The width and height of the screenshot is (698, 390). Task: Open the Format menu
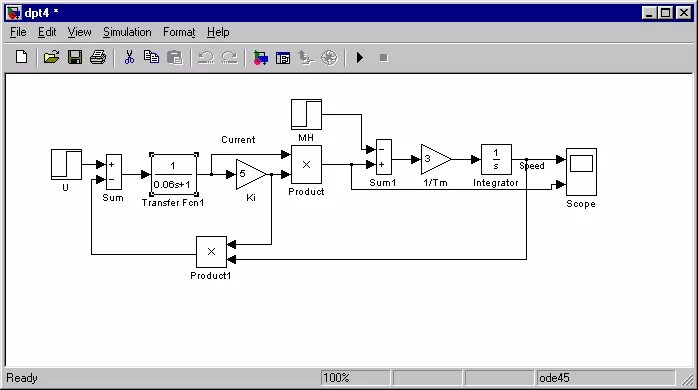click(179, 32)
